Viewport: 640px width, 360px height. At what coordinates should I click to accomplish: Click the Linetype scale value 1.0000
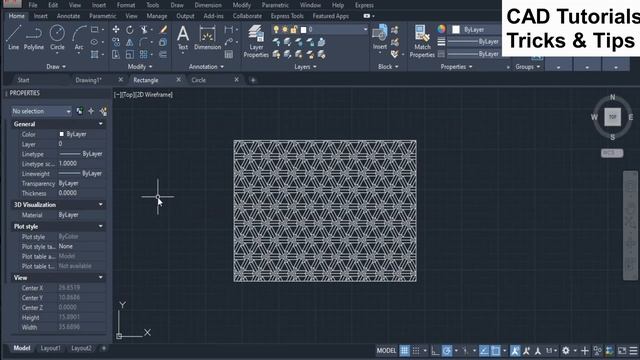click(x=68, y=163)
